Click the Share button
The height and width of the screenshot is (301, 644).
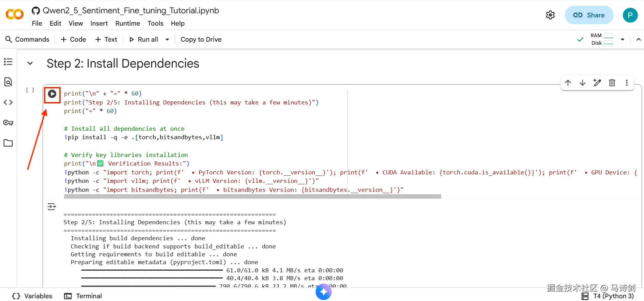589,15
